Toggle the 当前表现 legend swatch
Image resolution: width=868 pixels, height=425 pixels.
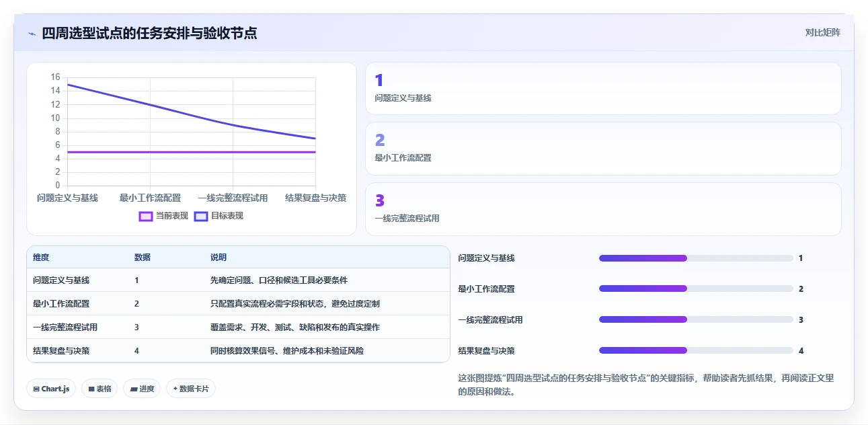point(146,216)
